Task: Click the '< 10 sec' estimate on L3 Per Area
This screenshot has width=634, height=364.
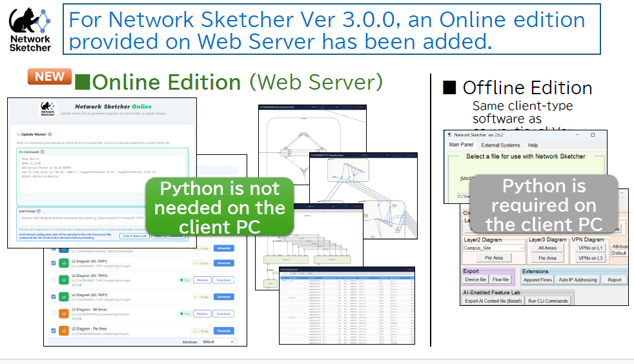Action: coord(201,331)
